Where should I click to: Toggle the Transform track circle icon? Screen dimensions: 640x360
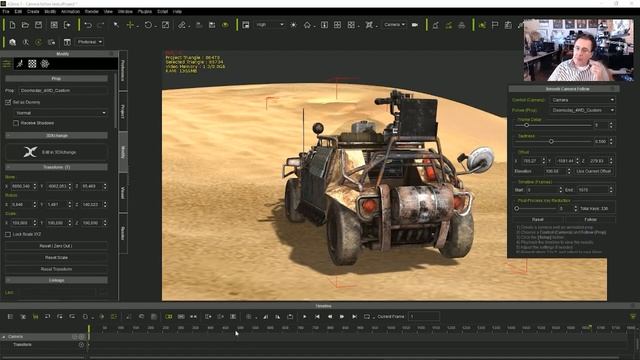[81, 345]
